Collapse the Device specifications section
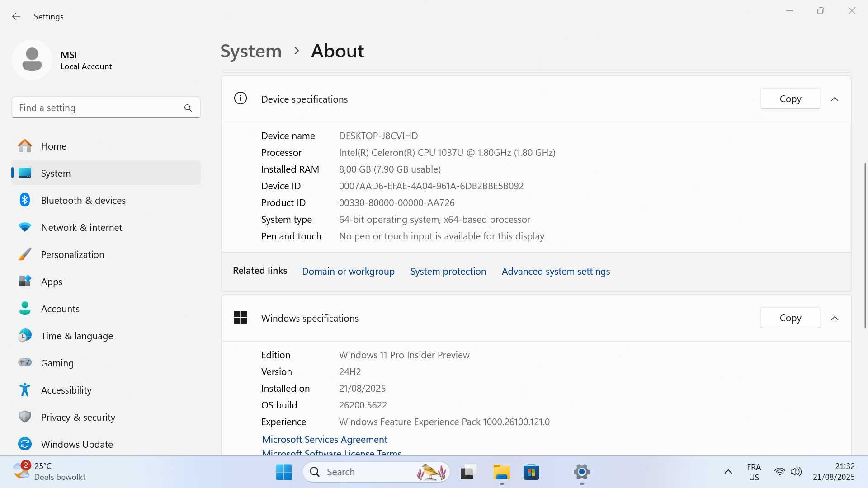This screenshot has width=868, height=488. point(835,99)
